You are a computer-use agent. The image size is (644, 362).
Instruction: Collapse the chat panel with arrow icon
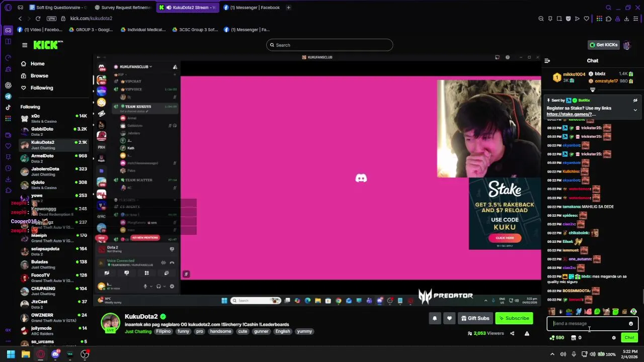coord(547,61)
